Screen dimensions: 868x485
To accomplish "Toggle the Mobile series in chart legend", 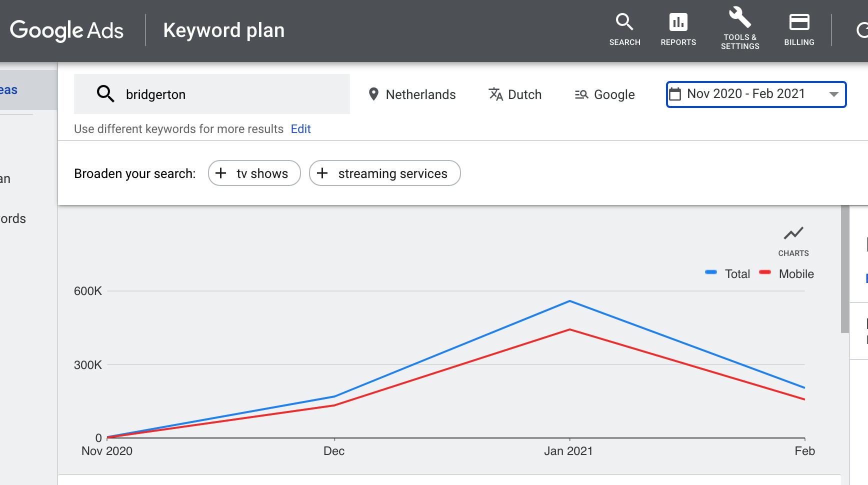I will pyautogui.click(x=786, y=273).
